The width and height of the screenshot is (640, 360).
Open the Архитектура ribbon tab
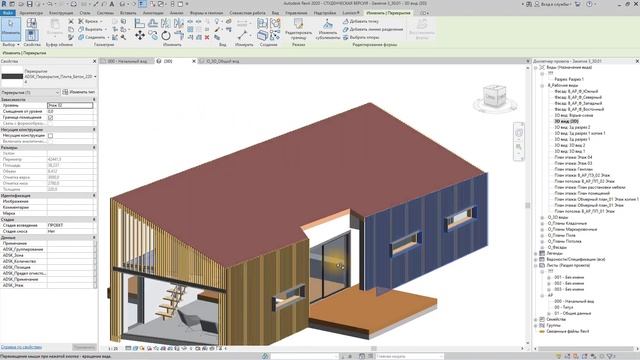31,13
